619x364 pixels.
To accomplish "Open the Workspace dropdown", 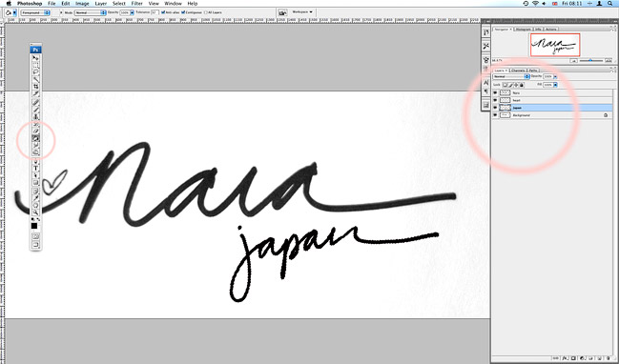I will tap(302, 12).
